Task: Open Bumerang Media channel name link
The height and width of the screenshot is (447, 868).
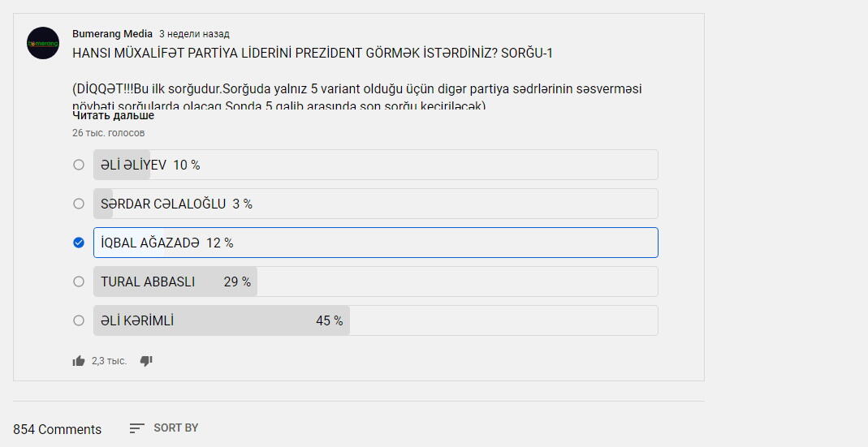Action: [x=112, y=34]
